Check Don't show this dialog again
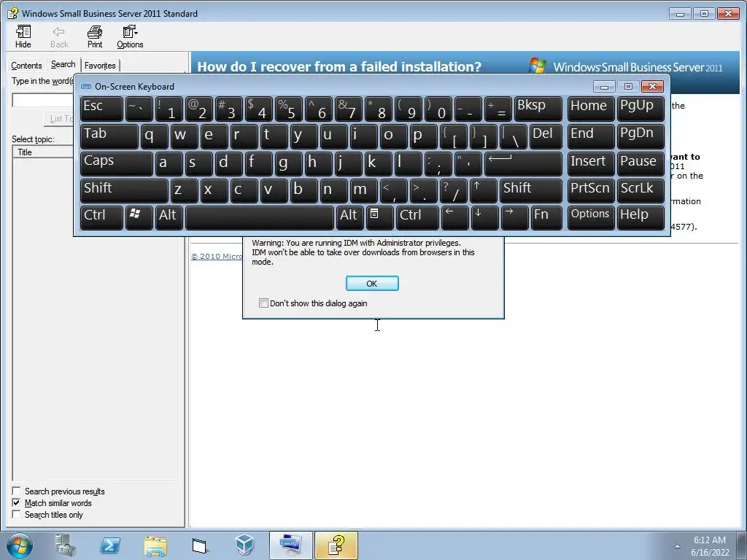The width and height of the screenshot is (747, 560). (263, 303)
